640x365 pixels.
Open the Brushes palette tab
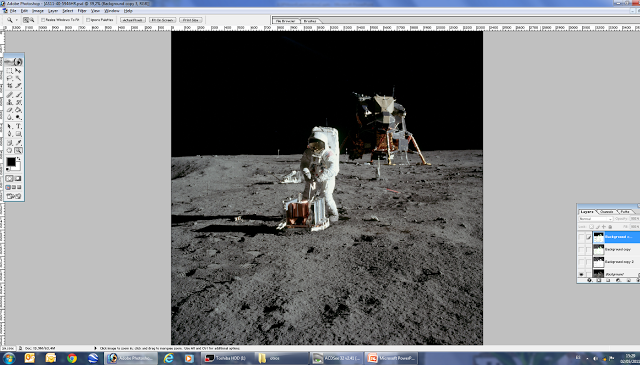tap(310, 21)
